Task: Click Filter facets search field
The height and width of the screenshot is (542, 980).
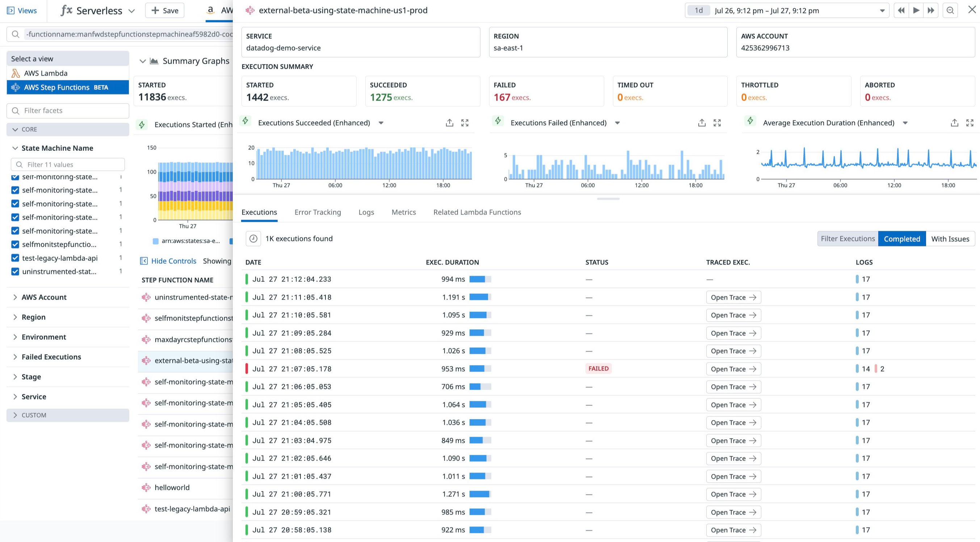Action: (x=68, y=111)
